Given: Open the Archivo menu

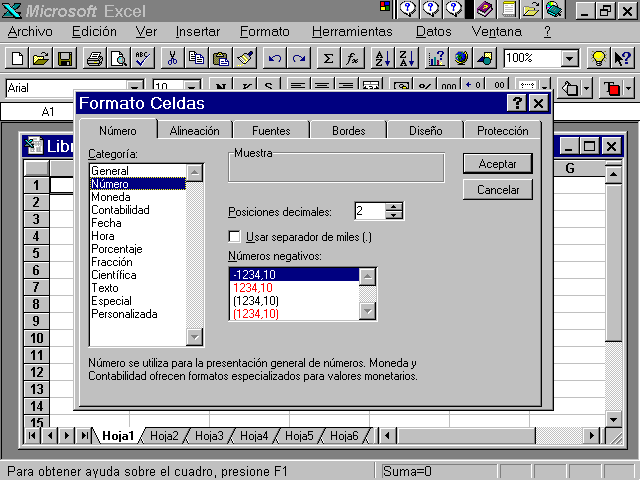Looking at the screenshot, I should [x=30, y=31].
